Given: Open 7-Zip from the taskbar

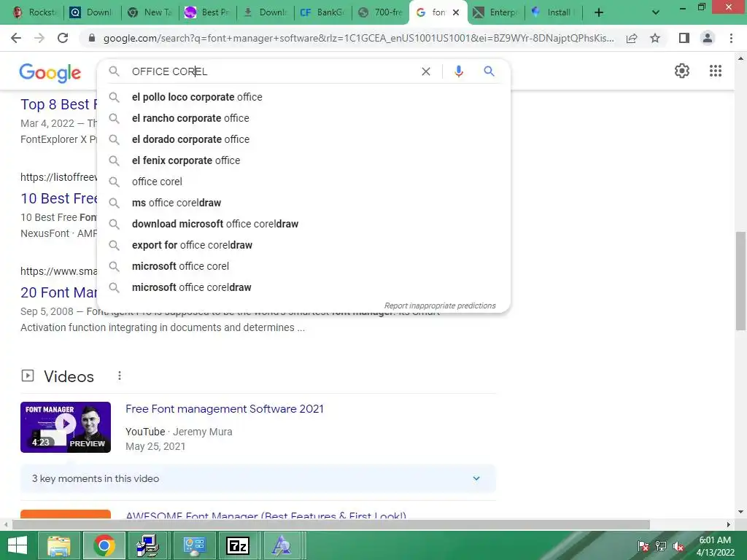Looking at the screenshot, I should [x=238, y=545].
